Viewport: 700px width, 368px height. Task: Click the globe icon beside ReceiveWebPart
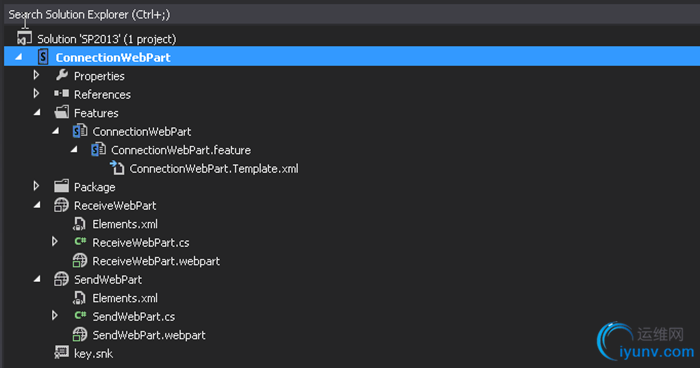click(61, 205)
